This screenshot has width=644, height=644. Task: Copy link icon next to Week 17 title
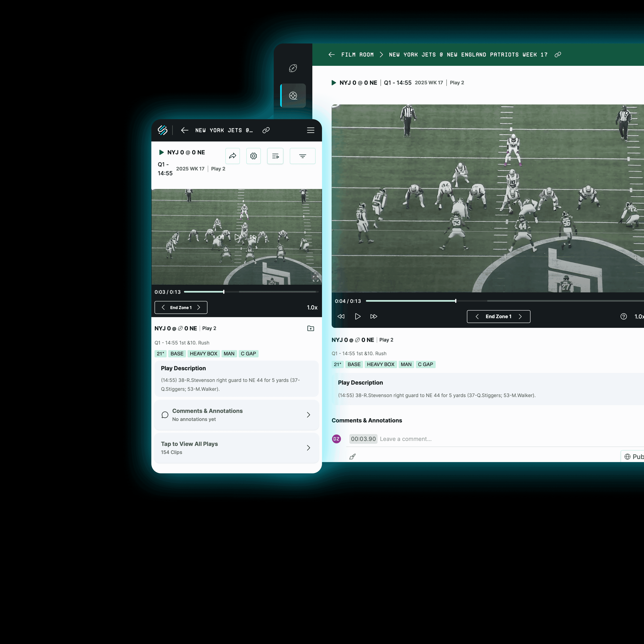(x=558, y=55)
